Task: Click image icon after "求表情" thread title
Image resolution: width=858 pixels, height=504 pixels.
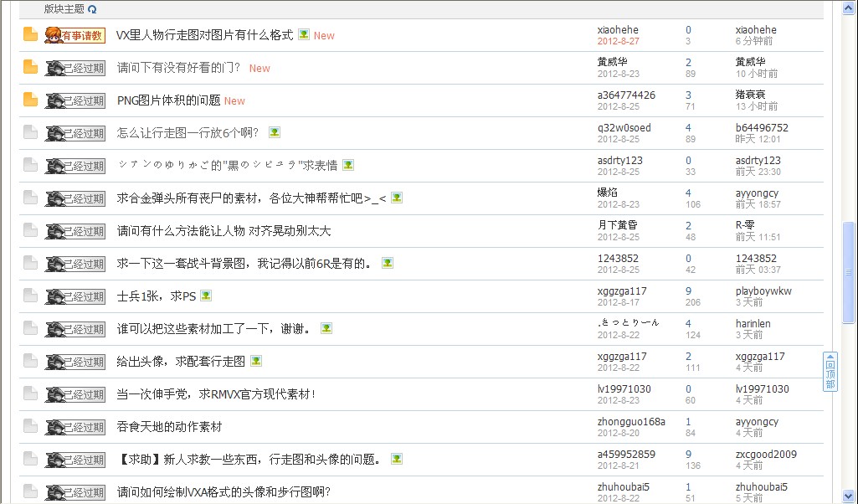Action: coord(348,165)
